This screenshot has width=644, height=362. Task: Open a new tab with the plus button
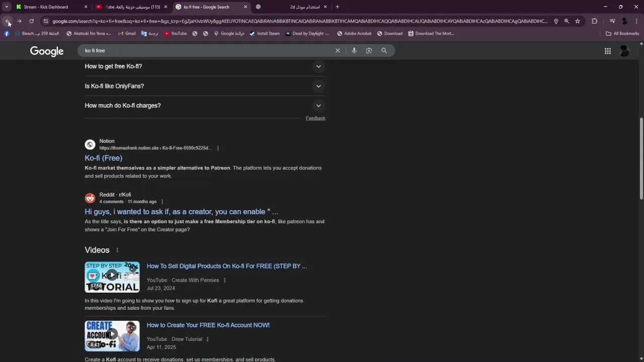coord(337,7)
